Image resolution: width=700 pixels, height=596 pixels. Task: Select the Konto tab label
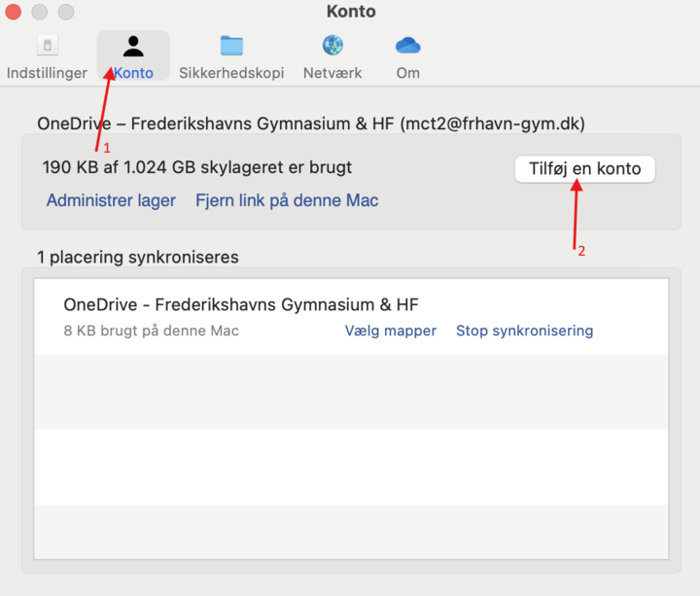coord(133,73)
